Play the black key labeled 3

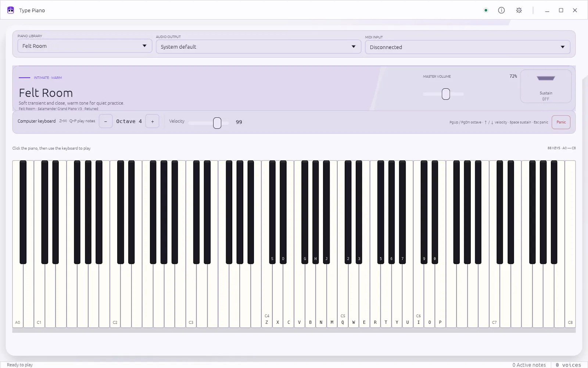(359, 212)
